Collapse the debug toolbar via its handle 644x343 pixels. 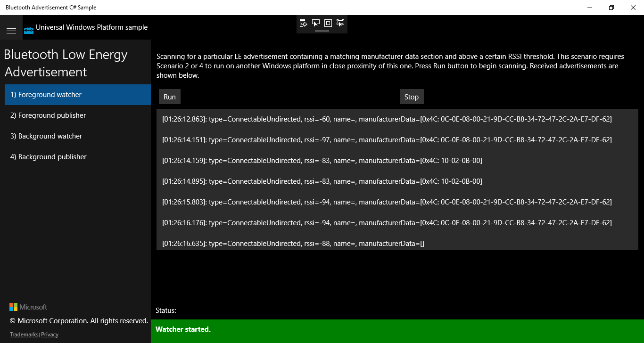point(322,31)
